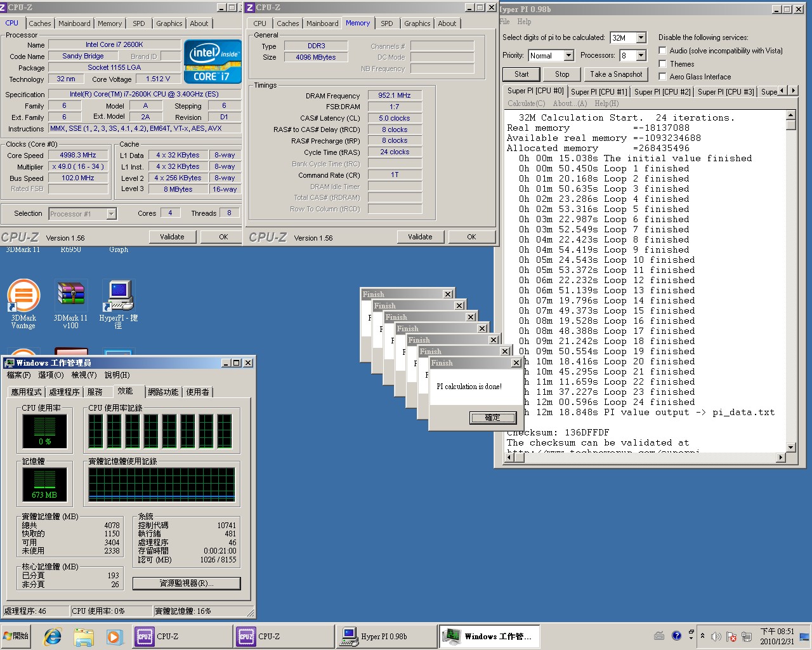The image size is (812, 650).
Task: Click Super PI output vertical scrollbar
Action: click(790, 281)
